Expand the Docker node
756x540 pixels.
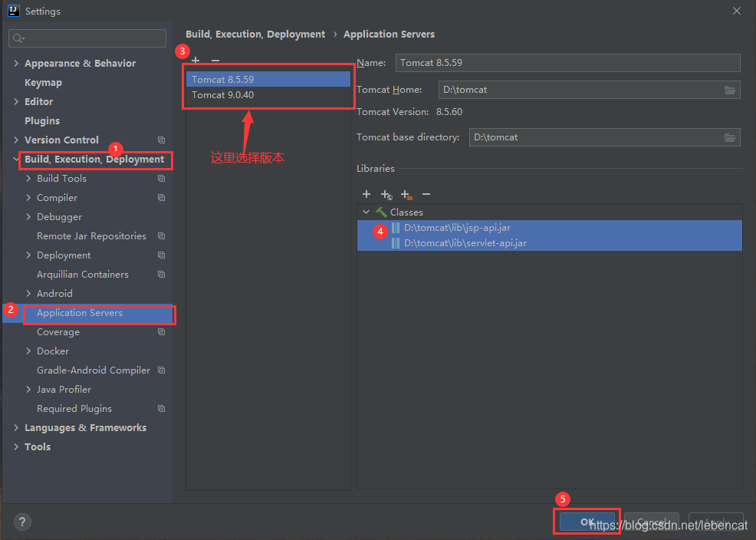coord(28,351)
